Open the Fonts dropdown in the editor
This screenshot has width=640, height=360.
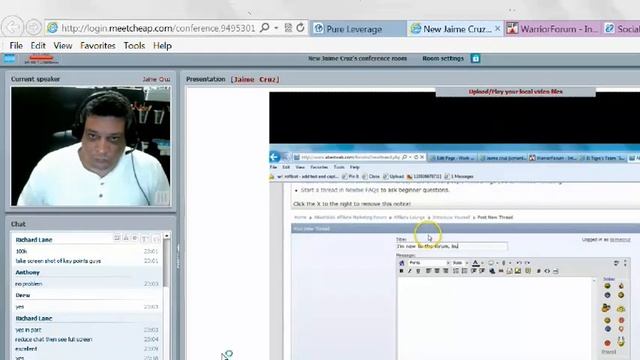[429, 263]
